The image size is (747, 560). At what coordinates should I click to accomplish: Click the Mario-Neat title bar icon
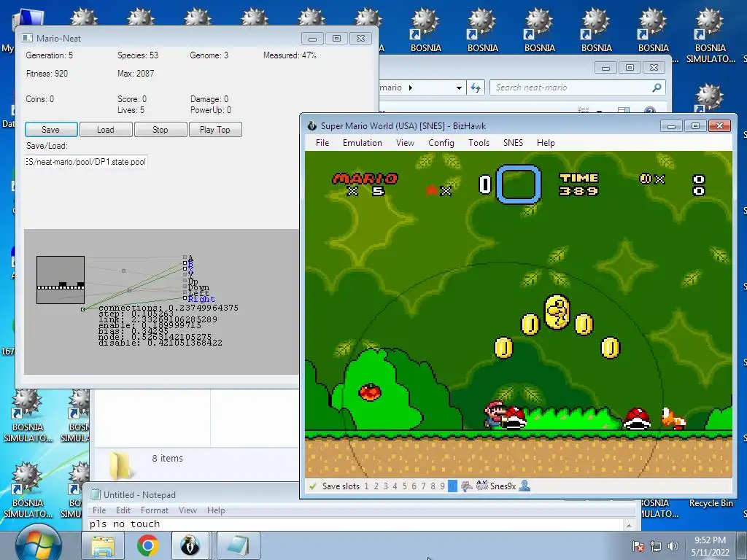click(27, 38)
